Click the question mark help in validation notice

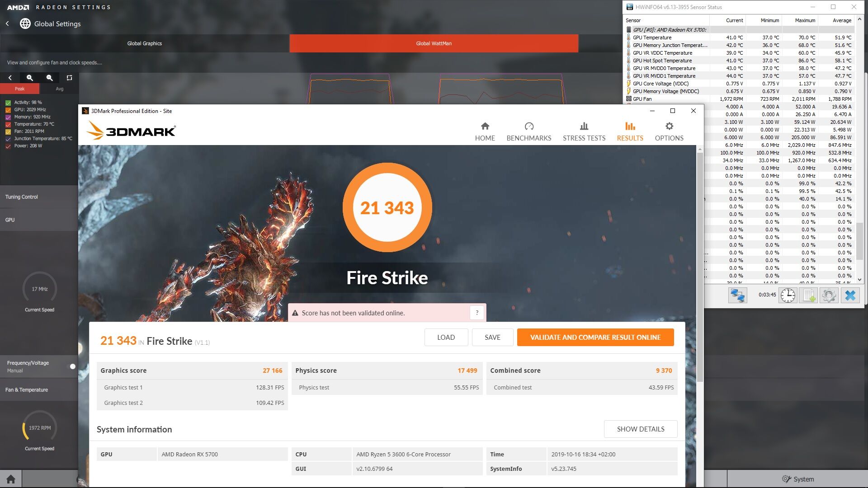coord(477,313)
